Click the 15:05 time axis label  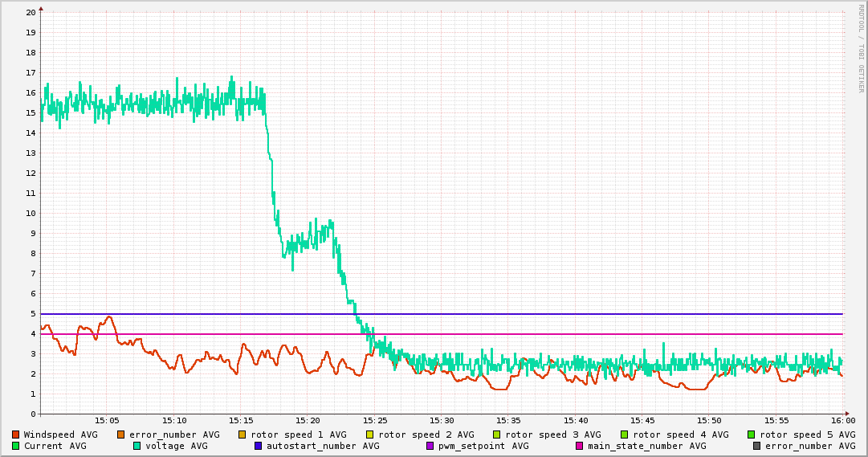point(107,420)
